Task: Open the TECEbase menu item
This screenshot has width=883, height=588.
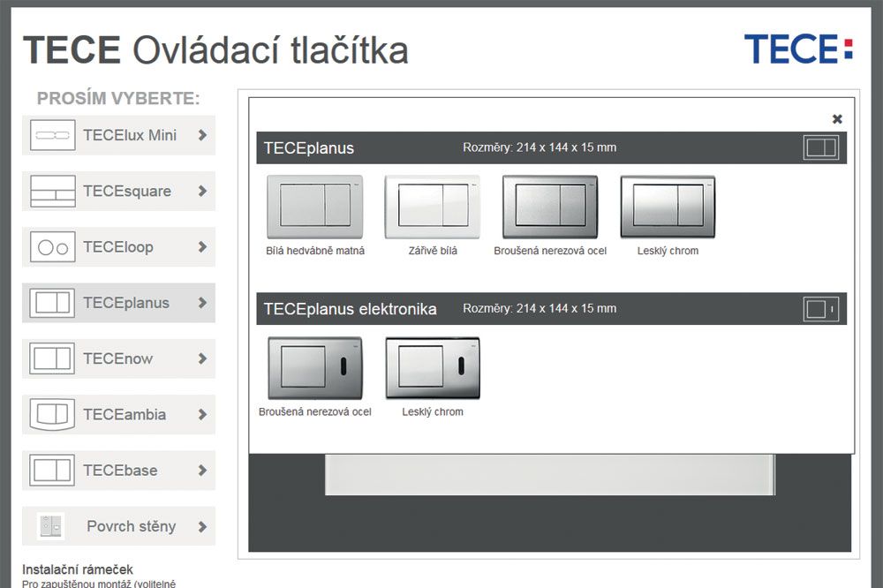Action: coord(119,471)
